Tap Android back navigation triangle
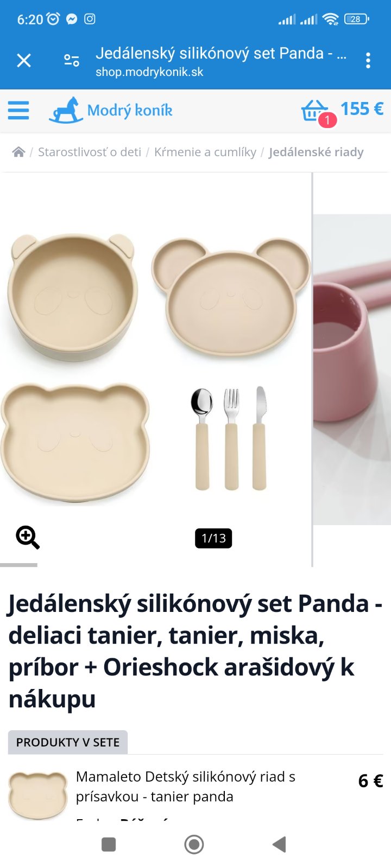Image resolution: width=391 pixels, height=868 pixels. coord(279,844)
